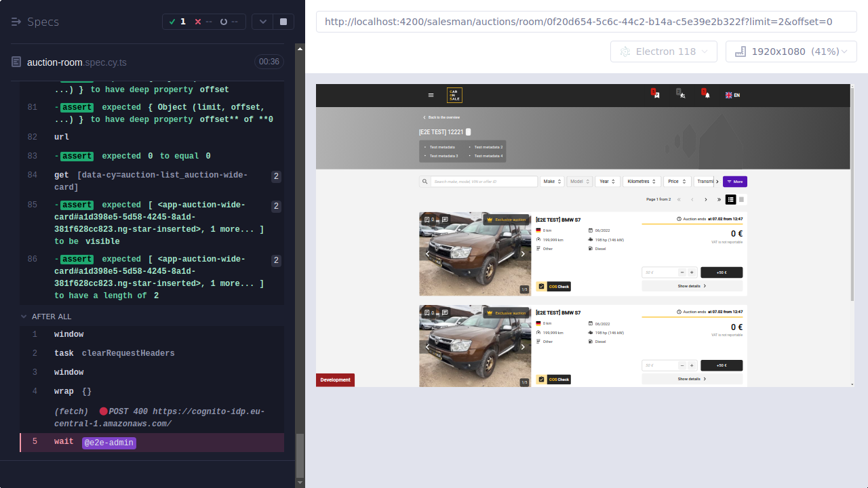Open the Specs list icon in Cypress sidebar

(x=15, y=21)
